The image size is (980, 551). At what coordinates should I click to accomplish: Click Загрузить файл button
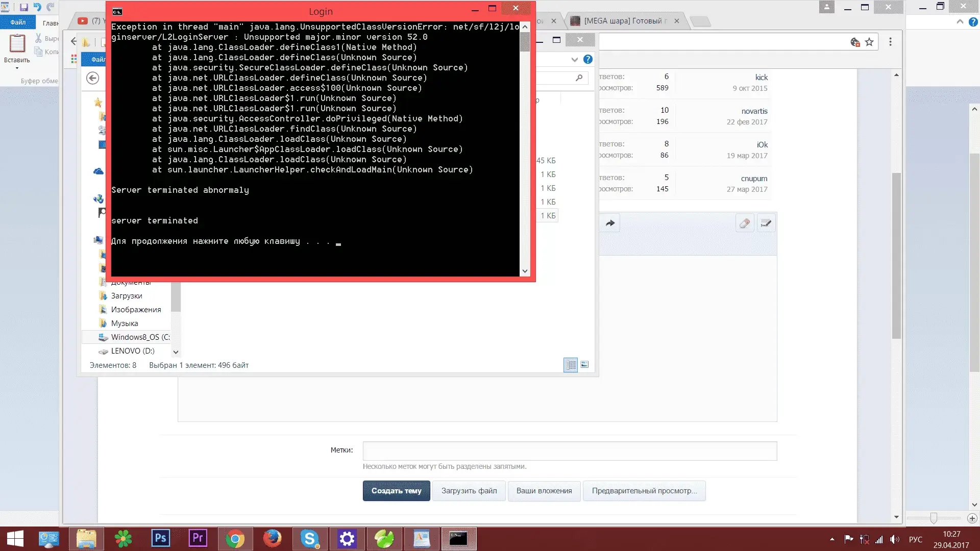click(x=469, y=491)
